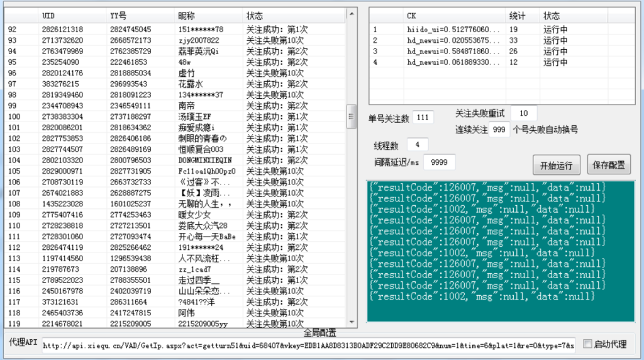Select row 109 nicknamed 暖女少女

tap(176, 215)
